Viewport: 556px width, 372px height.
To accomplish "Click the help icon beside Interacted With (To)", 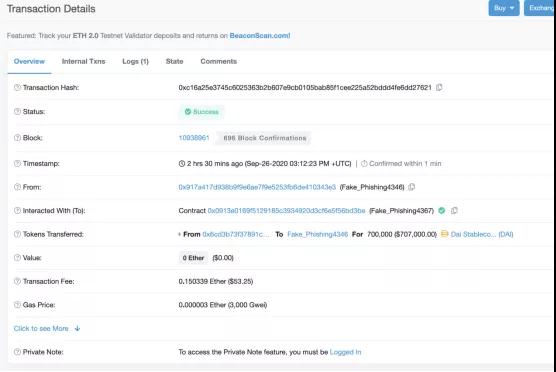I will (17, 211).
